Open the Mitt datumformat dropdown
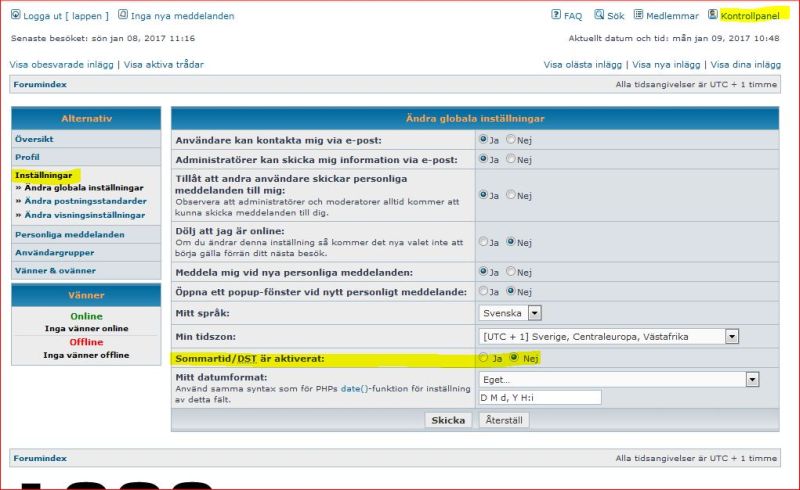This screenshot has width=800, height=490. 751,380
